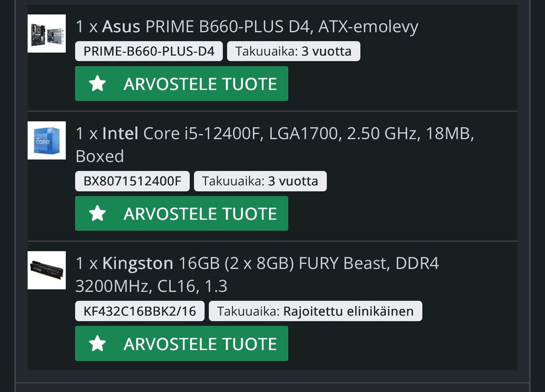Click the bold Kingston brand name
The width and height of the screenshot is (545, 392).
tap(137, 263)
